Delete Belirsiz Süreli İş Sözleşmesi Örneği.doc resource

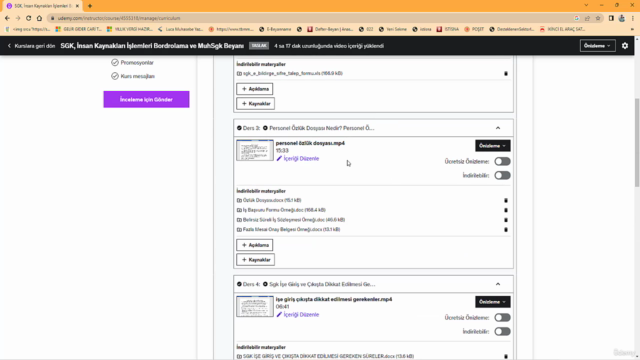pos(506,220)
